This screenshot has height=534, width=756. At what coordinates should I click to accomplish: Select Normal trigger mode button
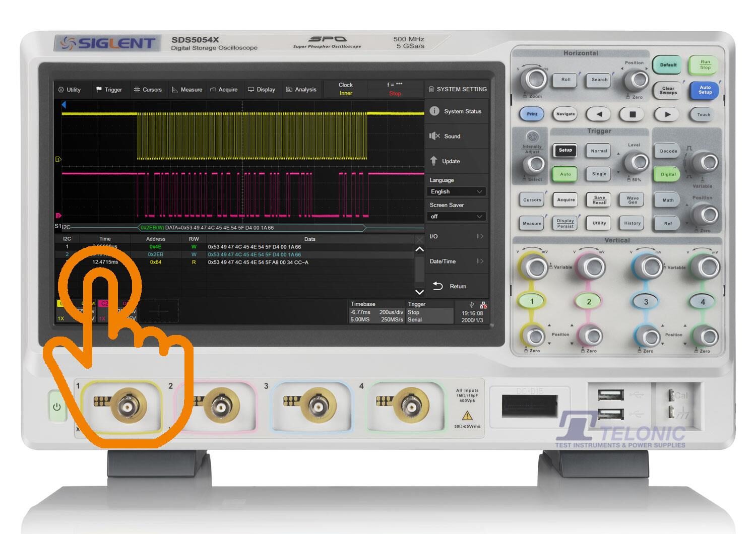click(x=599, y=151)
